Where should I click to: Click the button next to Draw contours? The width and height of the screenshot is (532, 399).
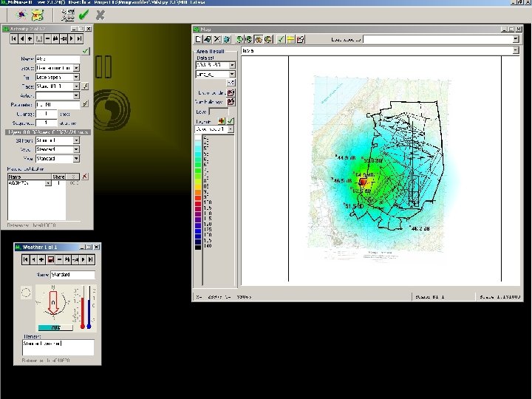(x=231, y=93)
